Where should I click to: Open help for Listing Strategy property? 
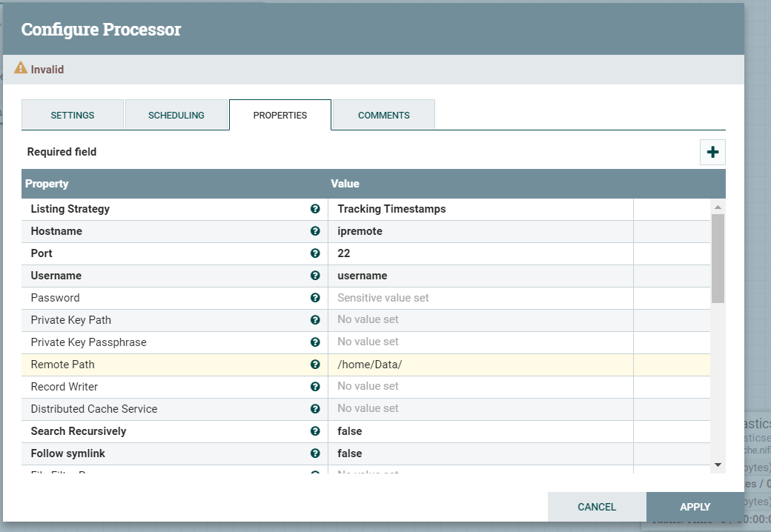click(x=315, y=209)
